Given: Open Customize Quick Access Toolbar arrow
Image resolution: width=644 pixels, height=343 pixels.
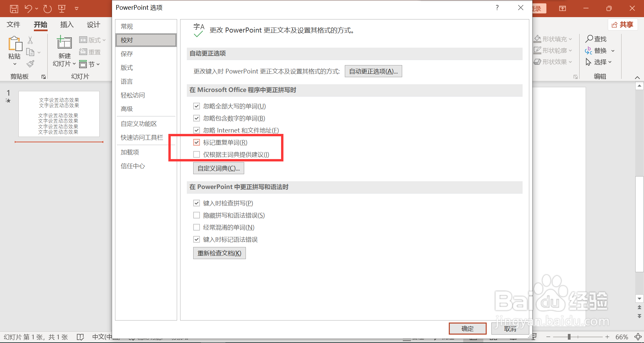Looking at the screenshot, I should pyautogui.click(x=76, y=9).
